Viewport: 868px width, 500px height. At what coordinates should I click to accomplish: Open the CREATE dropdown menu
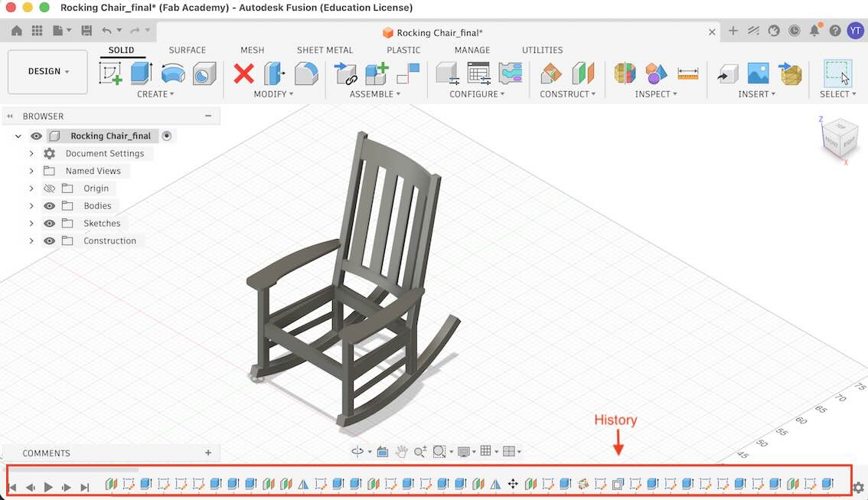[x=155, y=94]
